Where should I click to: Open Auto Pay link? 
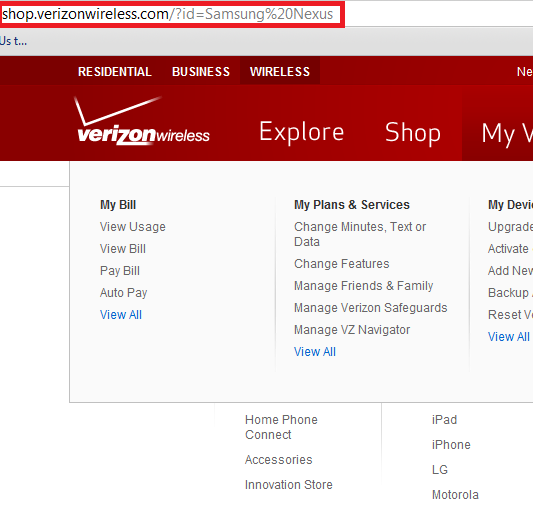(123, 293)
